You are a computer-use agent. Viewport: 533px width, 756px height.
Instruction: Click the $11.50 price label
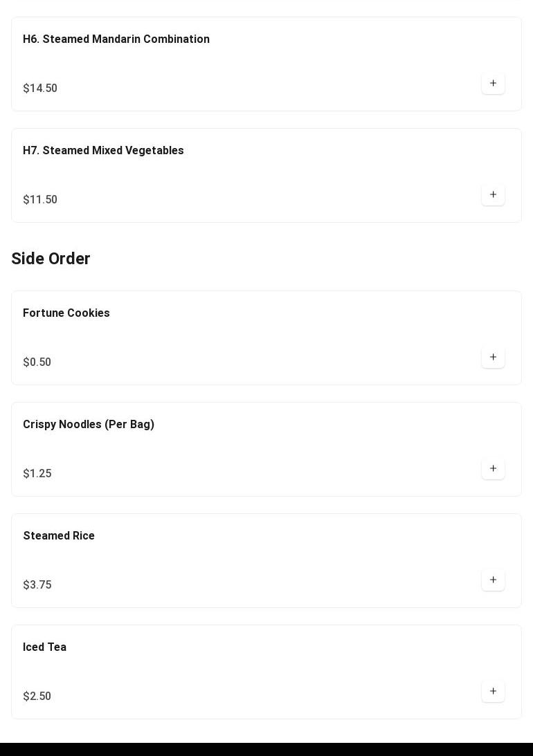[40, 200]
